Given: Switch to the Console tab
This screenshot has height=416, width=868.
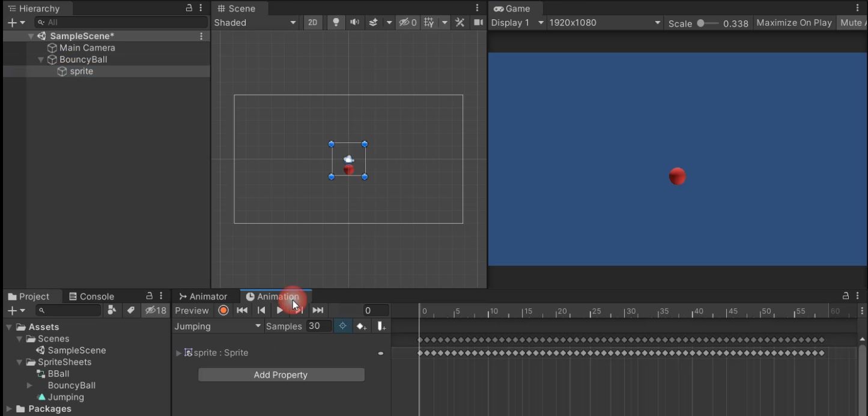Looking at the screenshot, I should coord(91,296).
